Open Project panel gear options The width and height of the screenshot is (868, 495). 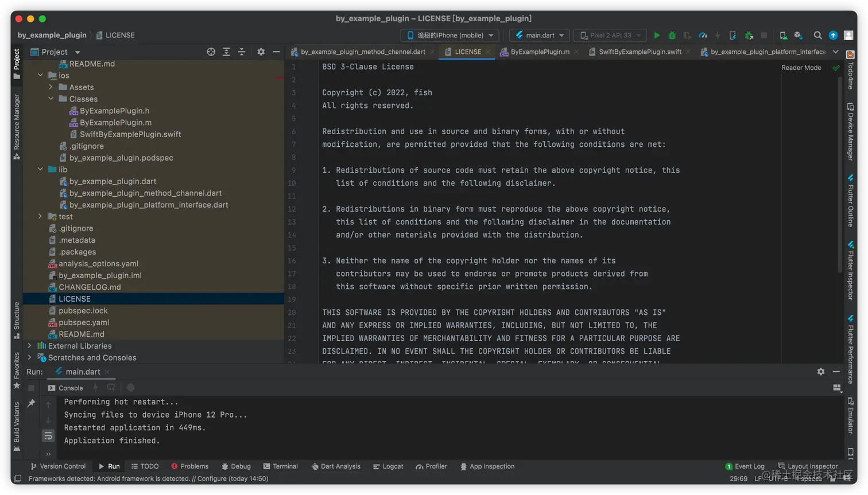pyautogui.click(x=261, y=52)
